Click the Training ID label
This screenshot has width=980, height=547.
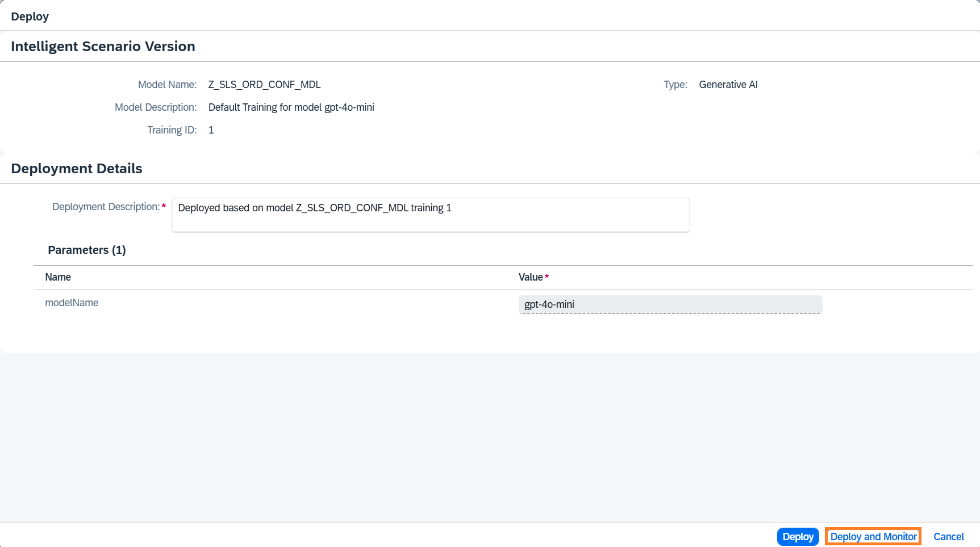click(x=172, y=130)
